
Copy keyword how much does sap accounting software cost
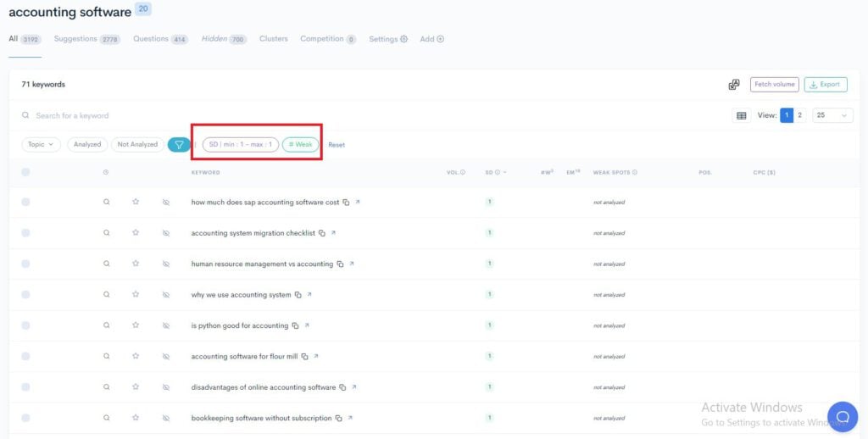click(x=346, y=203)
